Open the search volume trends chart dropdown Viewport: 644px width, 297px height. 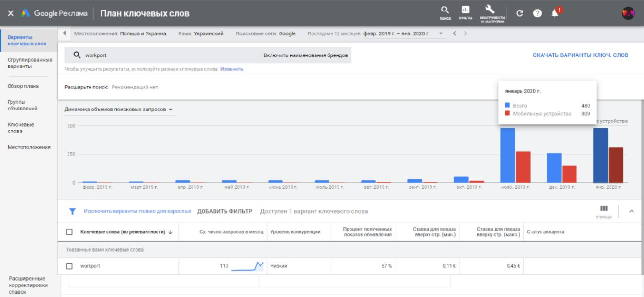(119, 110)
